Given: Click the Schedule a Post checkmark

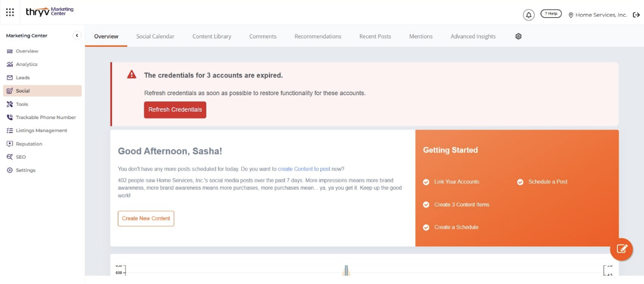Looking at the screenshot, I should pos(520,182).
